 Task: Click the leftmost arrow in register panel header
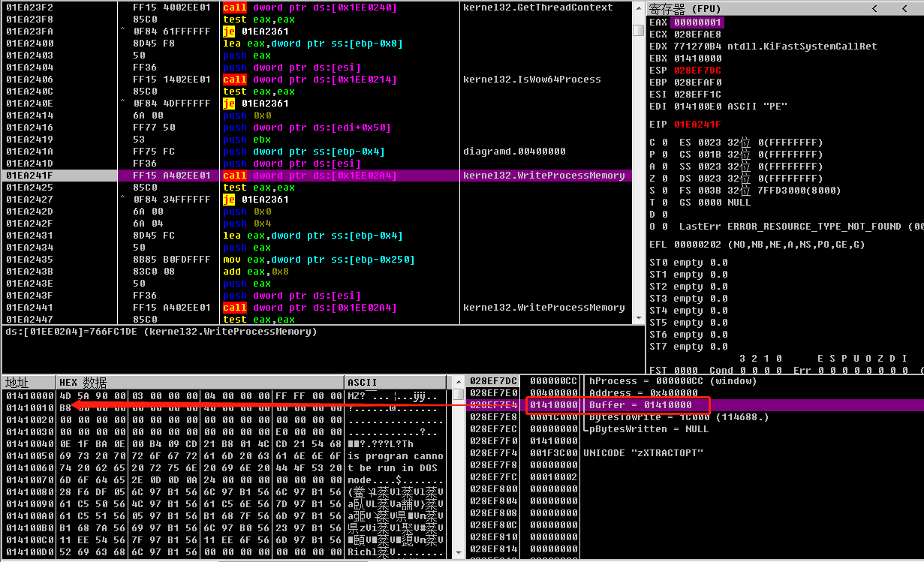[874, 8]
